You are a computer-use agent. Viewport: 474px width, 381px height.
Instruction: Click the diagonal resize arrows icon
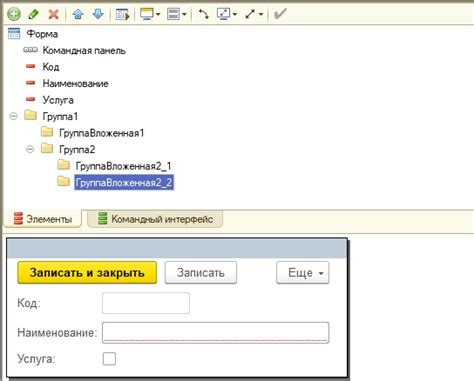pyautogui.click(x=250, y=14)
